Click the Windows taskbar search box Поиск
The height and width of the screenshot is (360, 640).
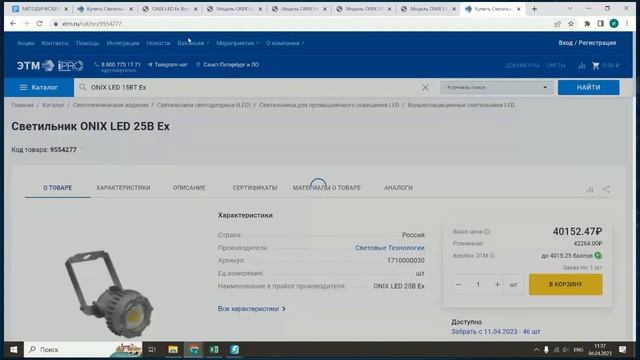click(x=82, y=349)
